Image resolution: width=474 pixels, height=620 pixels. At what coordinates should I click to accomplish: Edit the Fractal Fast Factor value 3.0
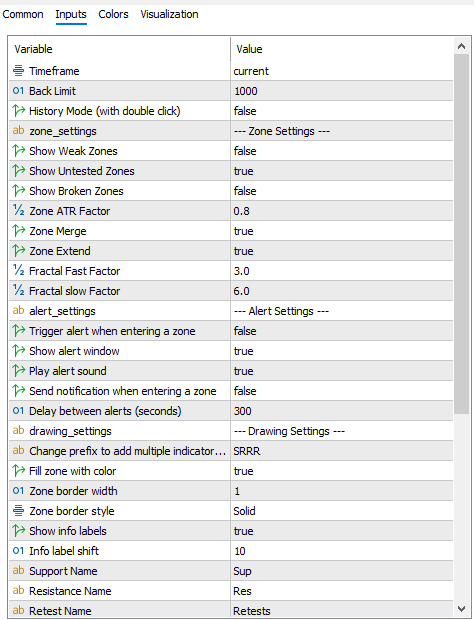click(x=342, y=270)
